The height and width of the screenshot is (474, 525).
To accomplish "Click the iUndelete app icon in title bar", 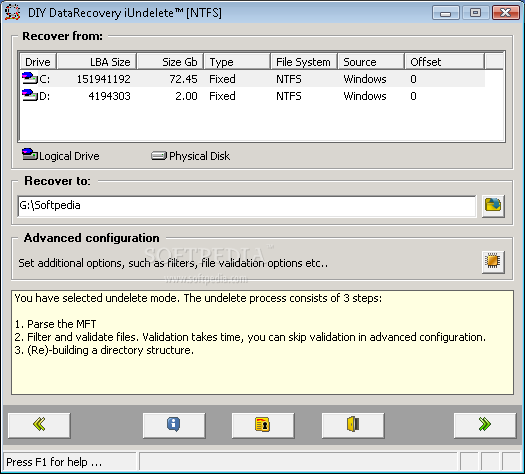I will pos(13,13).
